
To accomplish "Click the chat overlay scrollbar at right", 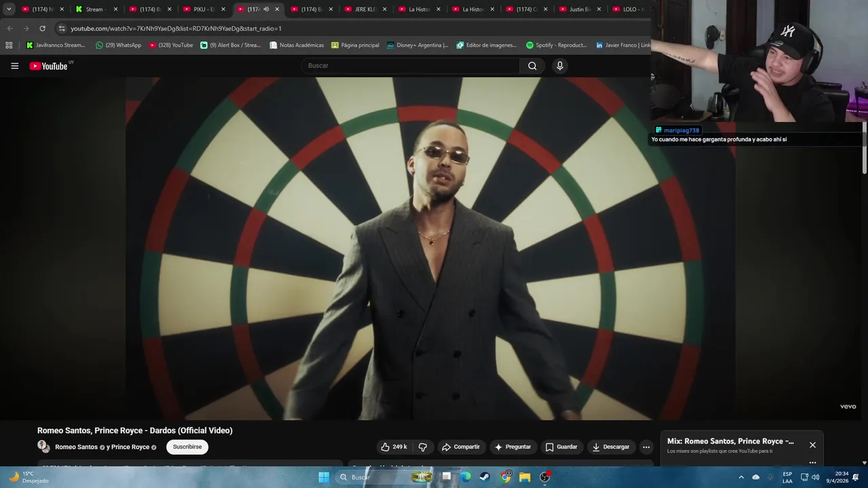I will click(x=865, y=148).
